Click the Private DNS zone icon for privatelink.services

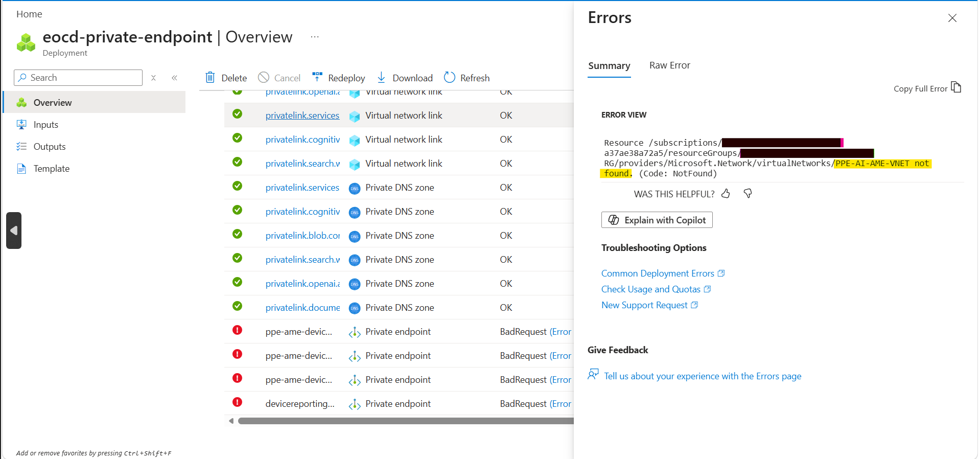tap(355, 188)
